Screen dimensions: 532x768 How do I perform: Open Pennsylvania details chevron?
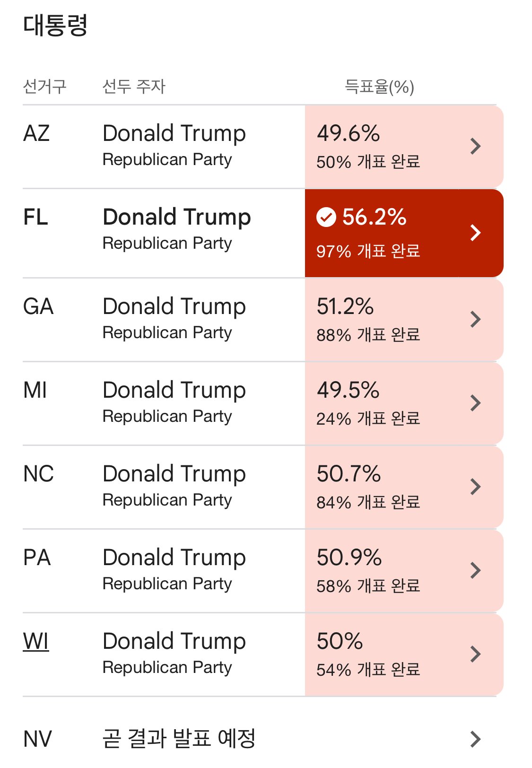(x=475, y=570)
